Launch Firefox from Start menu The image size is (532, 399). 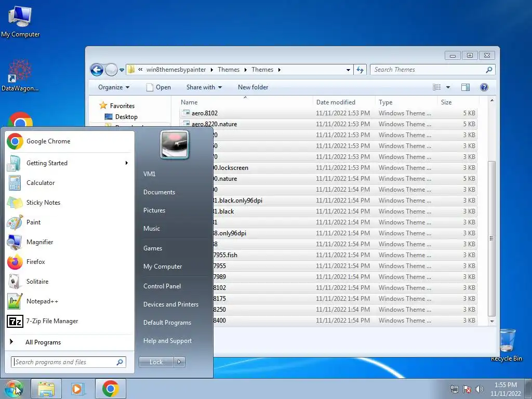point(70,261)
